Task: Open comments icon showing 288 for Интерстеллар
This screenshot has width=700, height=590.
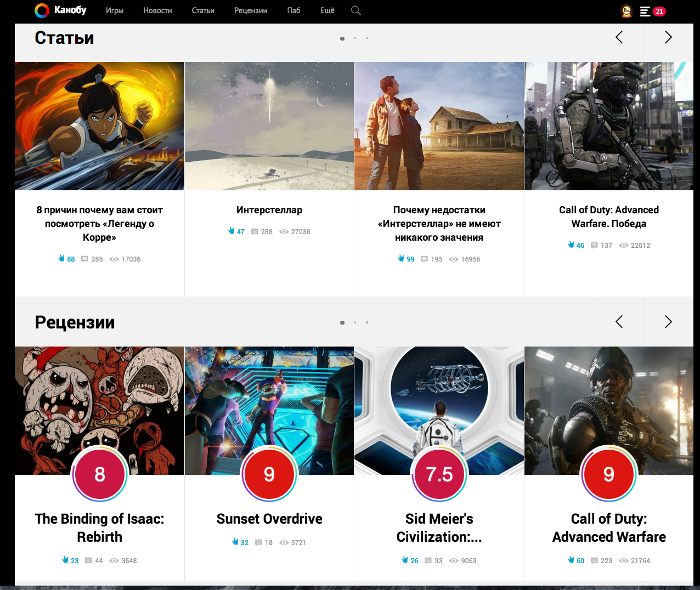Action: pos(255,232)
